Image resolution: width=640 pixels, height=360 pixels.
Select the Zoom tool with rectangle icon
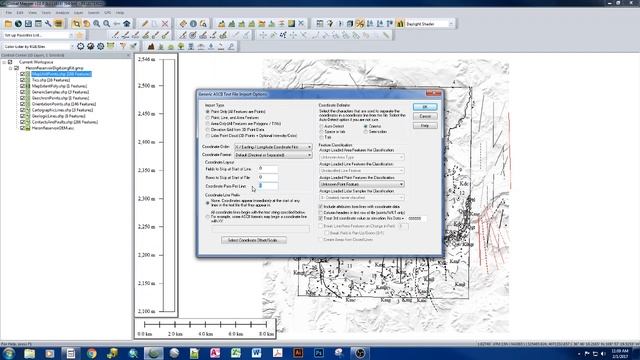coord(76,24)
